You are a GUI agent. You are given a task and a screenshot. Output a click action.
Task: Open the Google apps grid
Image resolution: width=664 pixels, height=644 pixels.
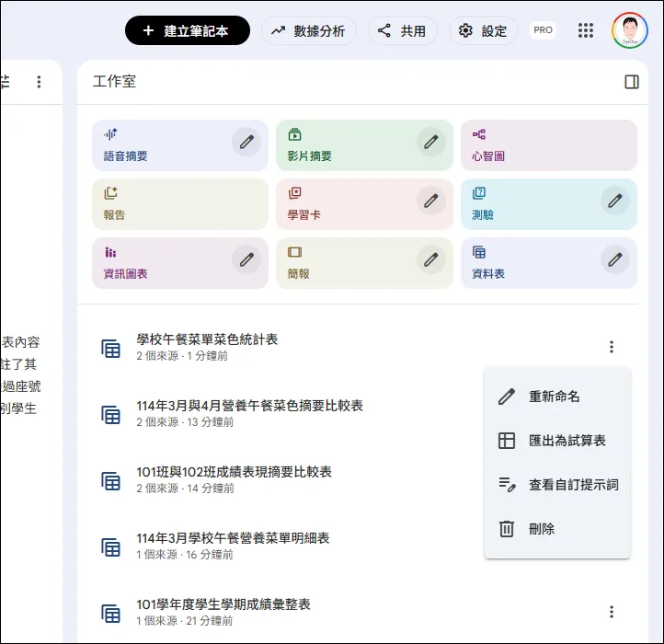[x=586, y=30]
